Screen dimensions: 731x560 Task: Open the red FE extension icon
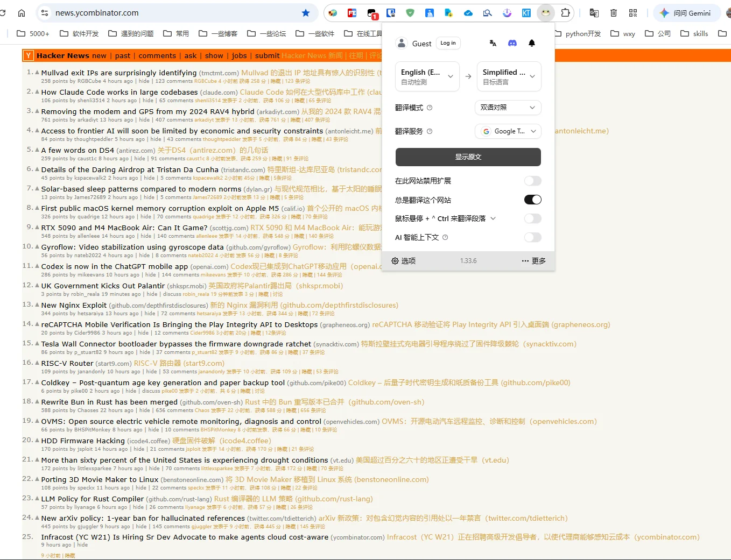(x=352, y=13)
